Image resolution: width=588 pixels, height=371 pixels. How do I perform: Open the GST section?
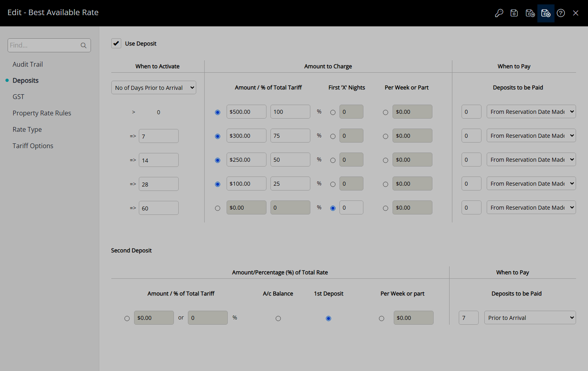tap(18, 97)
